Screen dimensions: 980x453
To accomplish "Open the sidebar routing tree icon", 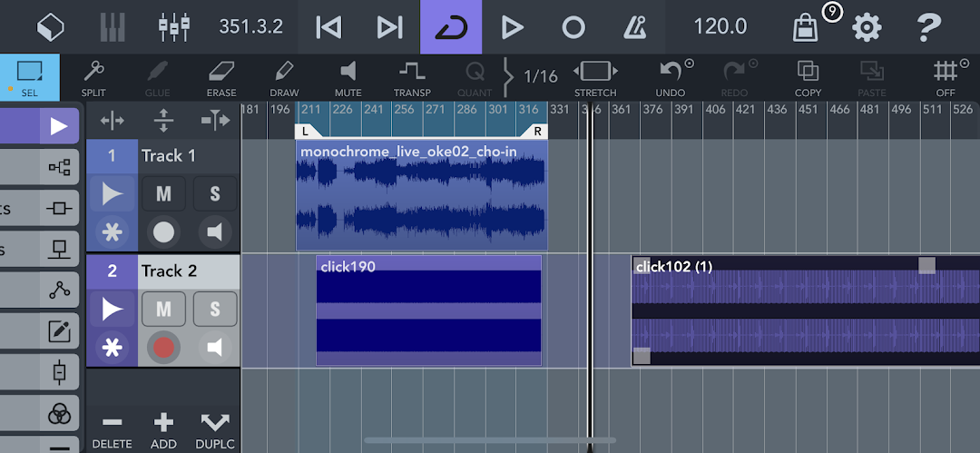I will pyautogui.click(x=59, y=168).
